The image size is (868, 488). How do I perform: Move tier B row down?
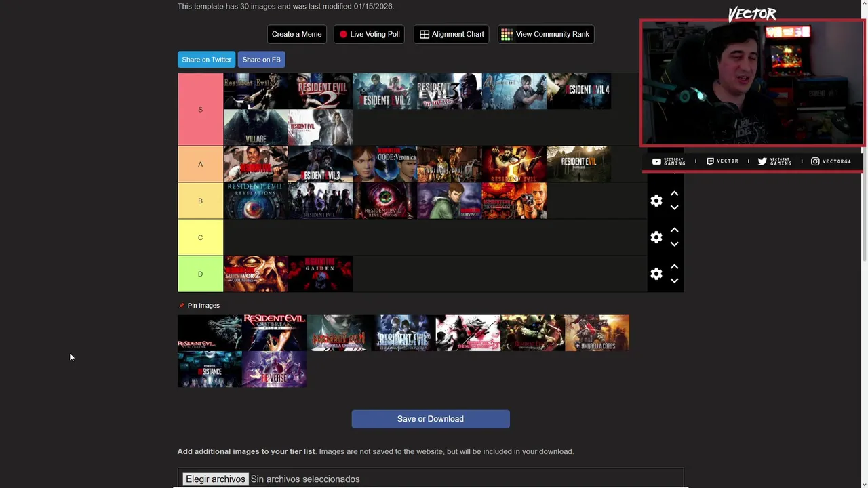point(674,208)
